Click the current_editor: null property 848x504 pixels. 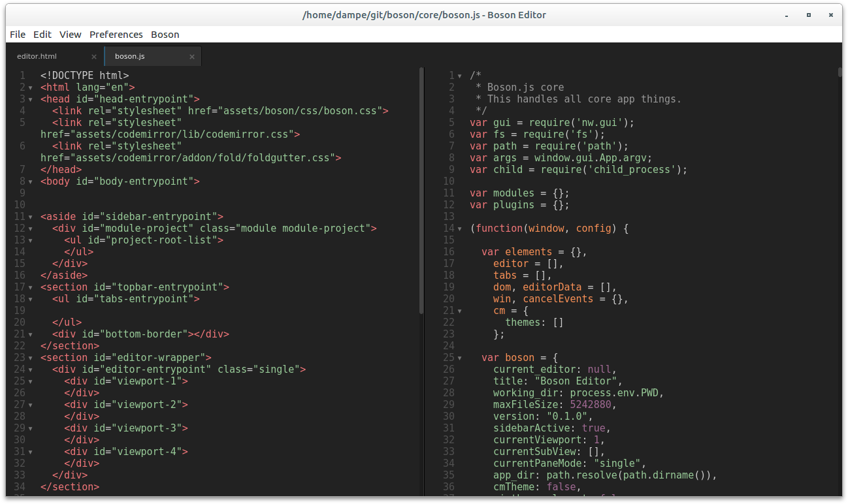555,370
